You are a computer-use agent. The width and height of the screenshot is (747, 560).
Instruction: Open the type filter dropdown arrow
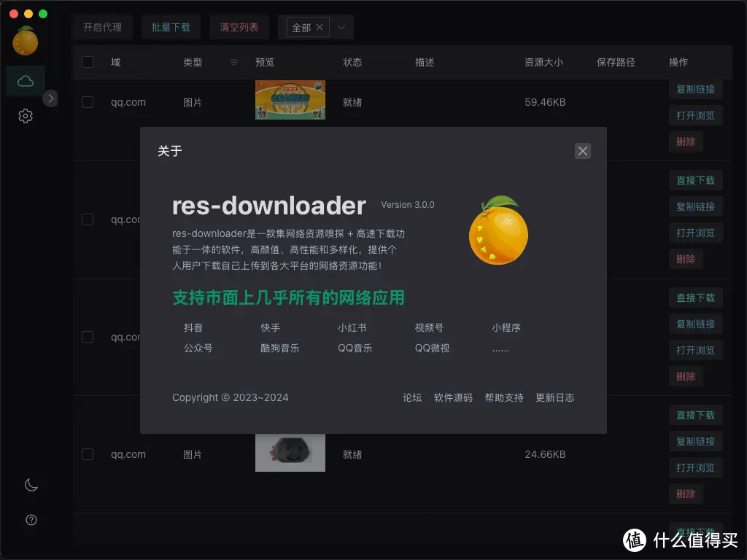click(341, 27)
